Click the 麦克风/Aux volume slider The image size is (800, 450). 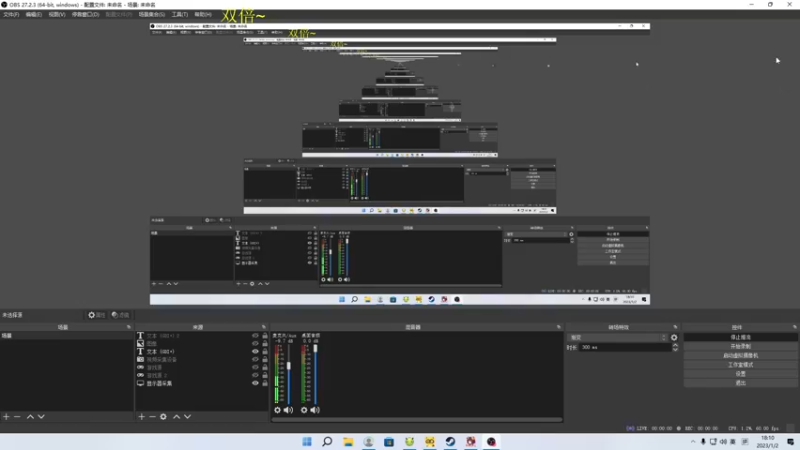point(289,374)
